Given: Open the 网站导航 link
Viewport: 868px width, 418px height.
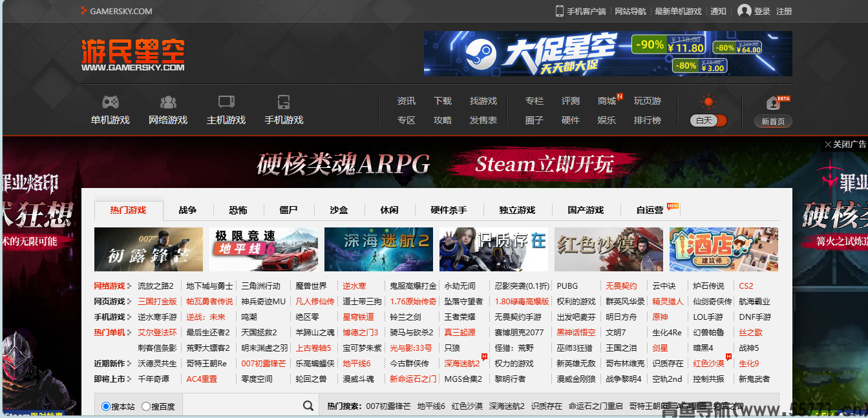Looking at the screenshot, I should click(630, 11).
